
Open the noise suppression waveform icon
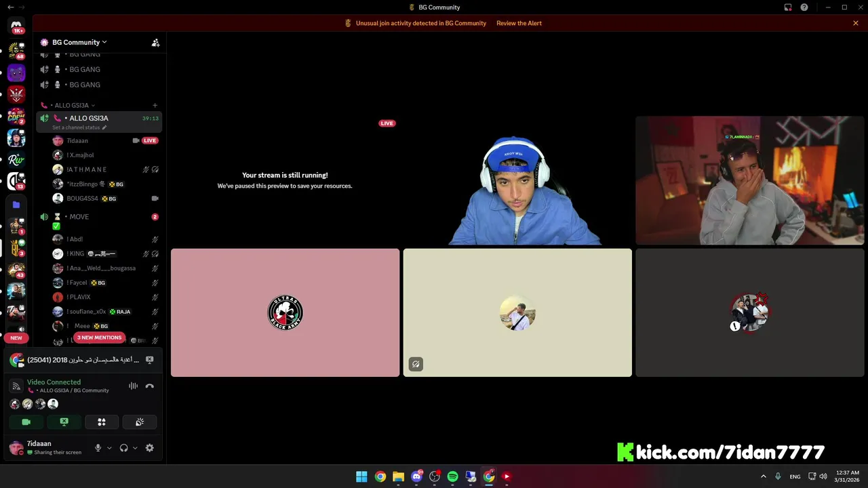point(133,386)
